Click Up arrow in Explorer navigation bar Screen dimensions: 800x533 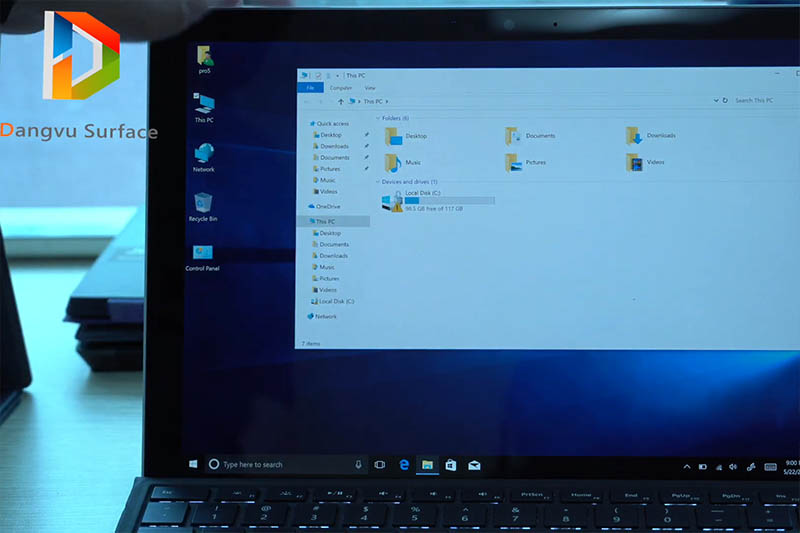click(x=341, y=101)
